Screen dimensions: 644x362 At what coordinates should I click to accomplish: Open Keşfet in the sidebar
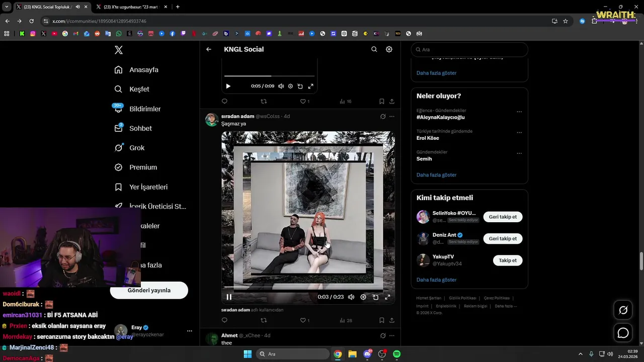(x=132, y=89)
